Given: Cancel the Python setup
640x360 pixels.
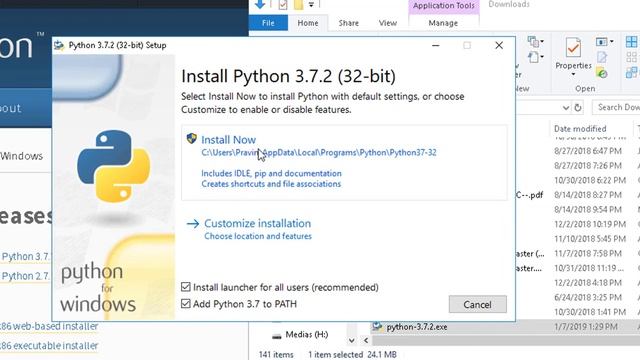Looking at the screenshot, I should click(x=478, y=304).
